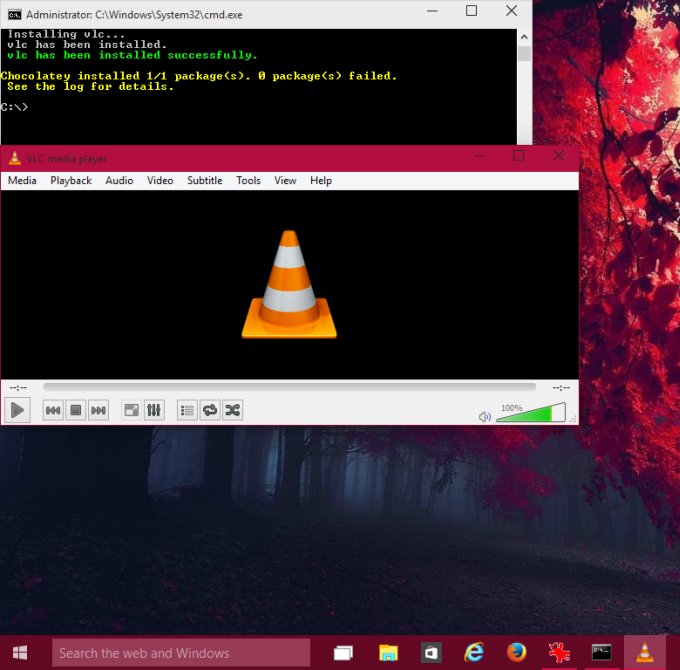Open the Windows Start menu
This screenshot has width=680, height=670.
[x=20, y=653]
